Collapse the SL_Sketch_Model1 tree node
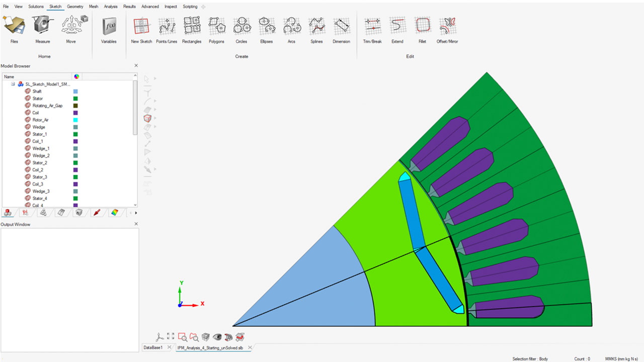The width and height of the screenshot is (644, 362). (x=13, y=84)
